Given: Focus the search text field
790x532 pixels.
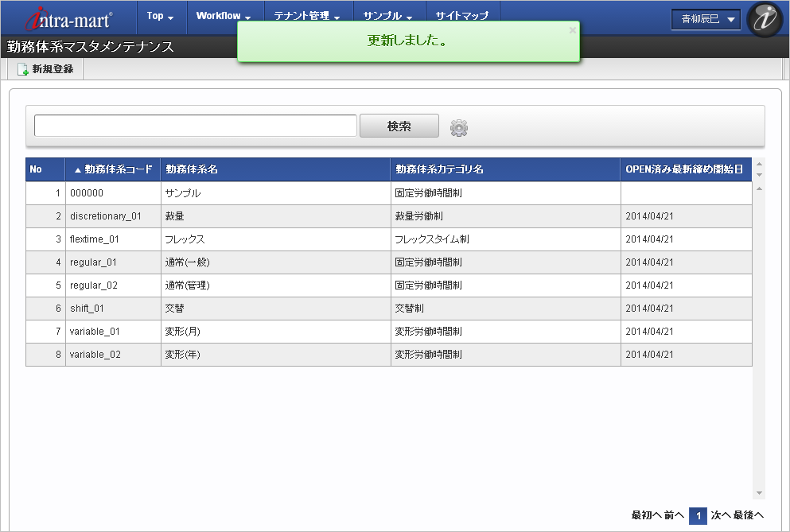Looking at the screenshot, I should [x=196, y=126].
